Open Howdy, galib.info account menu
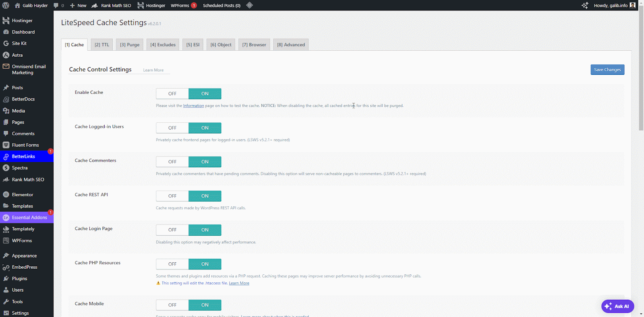The width and height of the screenshot is (644, 317). click(615, 5)
